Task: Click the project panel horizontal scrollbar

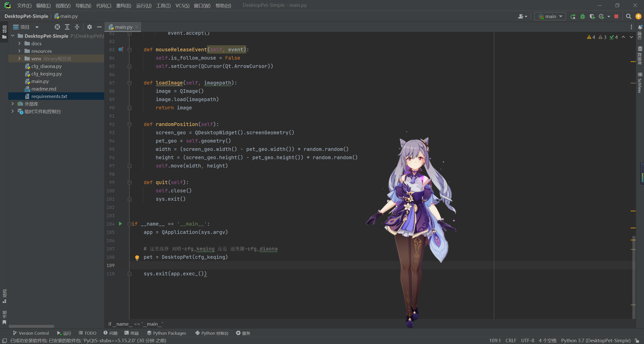Action: (x=31, y=326)
